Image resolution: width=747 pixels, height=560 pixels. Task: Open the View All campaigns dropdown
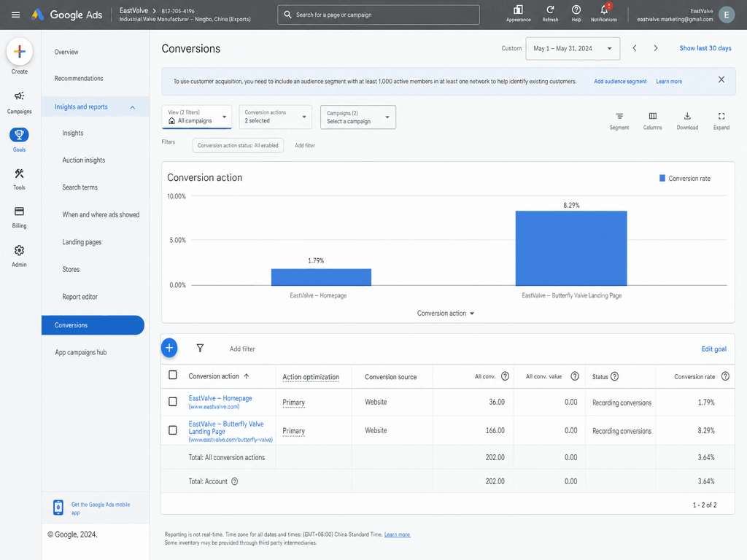[196, 117]
